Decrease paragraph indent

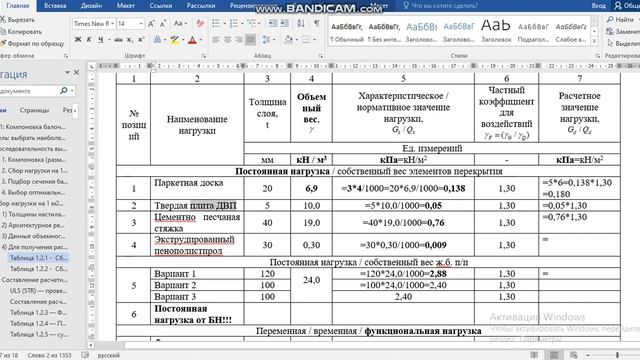[x=273, y=24]
